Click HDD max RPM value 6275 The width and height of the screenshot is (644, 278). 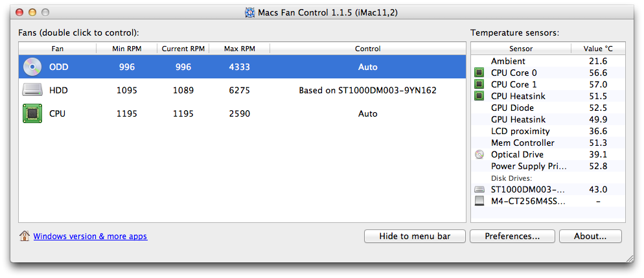tap(240, 90)
